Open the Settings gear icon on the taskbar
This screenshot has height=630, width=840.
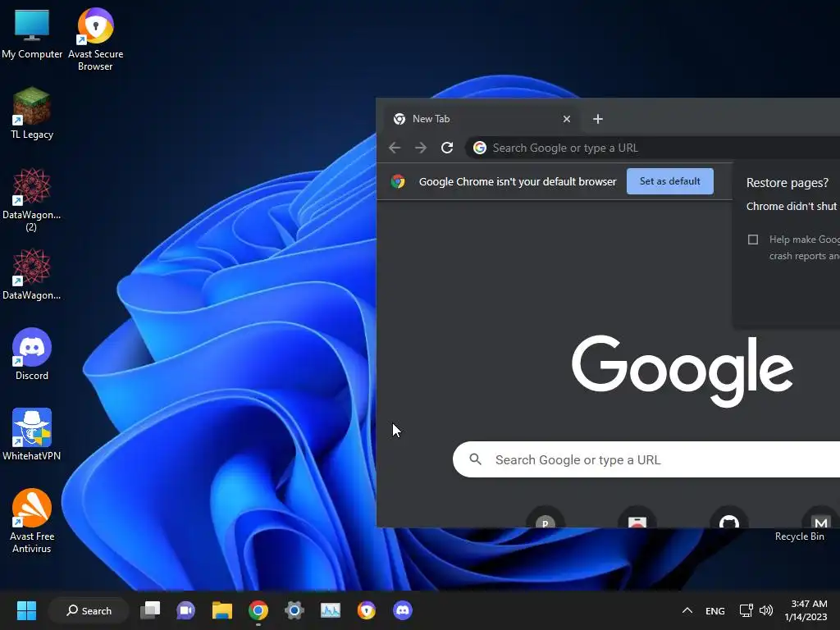294,610
